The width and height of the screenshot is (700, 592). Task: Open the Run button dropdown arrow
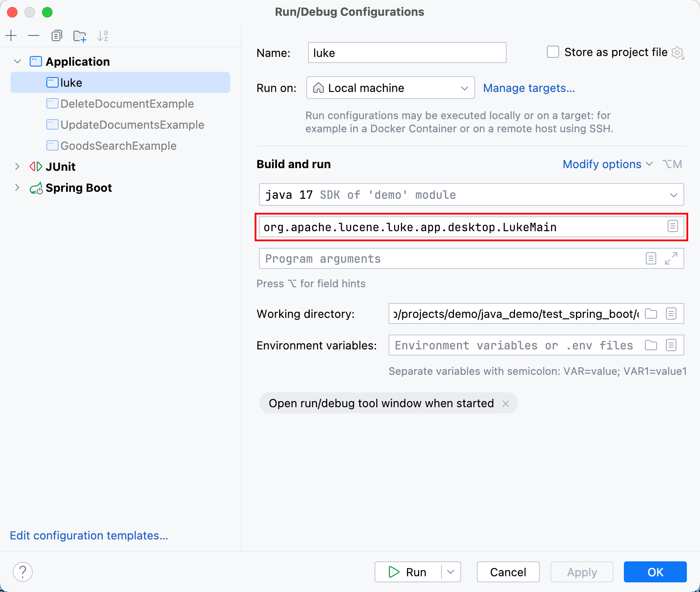tap(451, 572)
